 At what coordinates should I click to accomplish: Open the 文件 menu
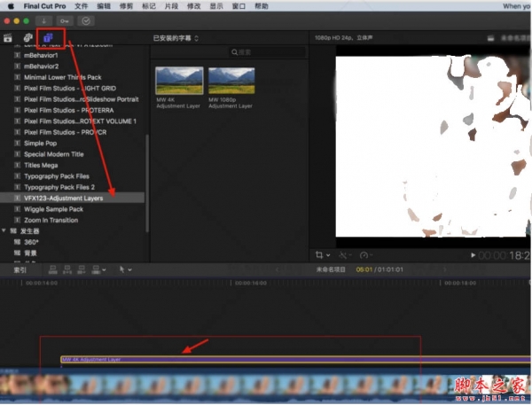(x=81, y=5)
